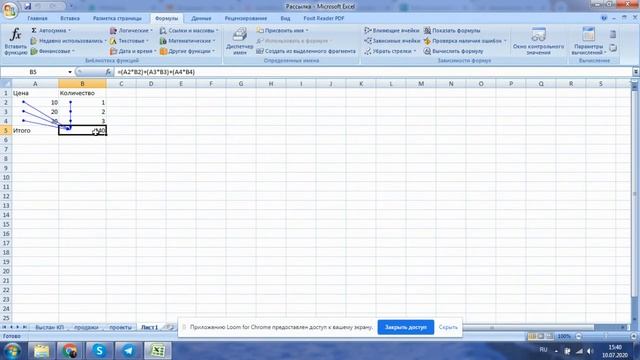This screenshot has width=640, height=360.
Task: Click the Insert Function fx button in ribbon
Action: tap(16, 41)
